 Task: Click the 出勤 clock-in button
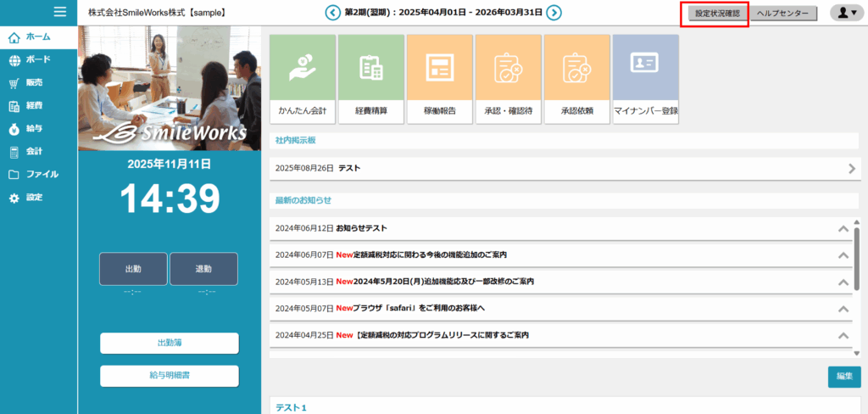click(133, 269)
